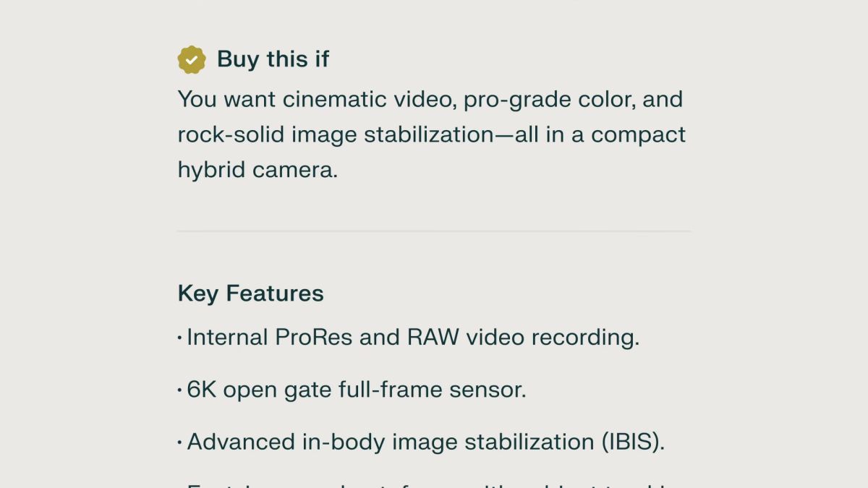This screenshot has width=868, height=488.
Task: Click the bullet dot before "6K open gate"
Action: pyautogui.click(x=180, y=390)
